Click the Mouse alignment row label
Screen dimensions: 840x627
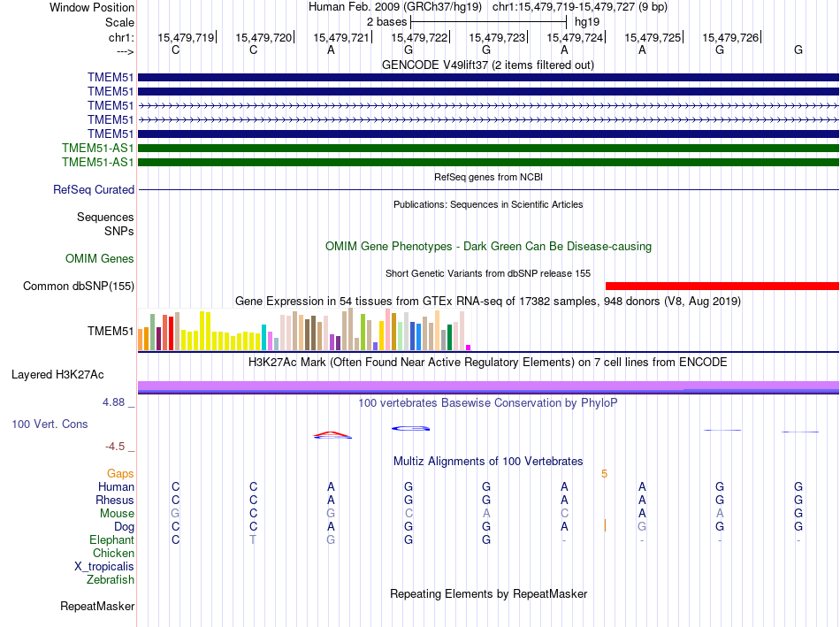117,514
